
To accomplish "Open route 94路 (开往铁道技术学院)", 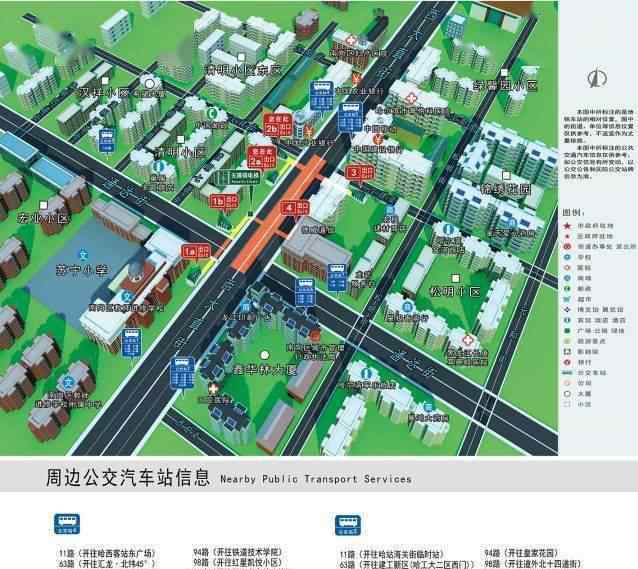I will [237, 552].
